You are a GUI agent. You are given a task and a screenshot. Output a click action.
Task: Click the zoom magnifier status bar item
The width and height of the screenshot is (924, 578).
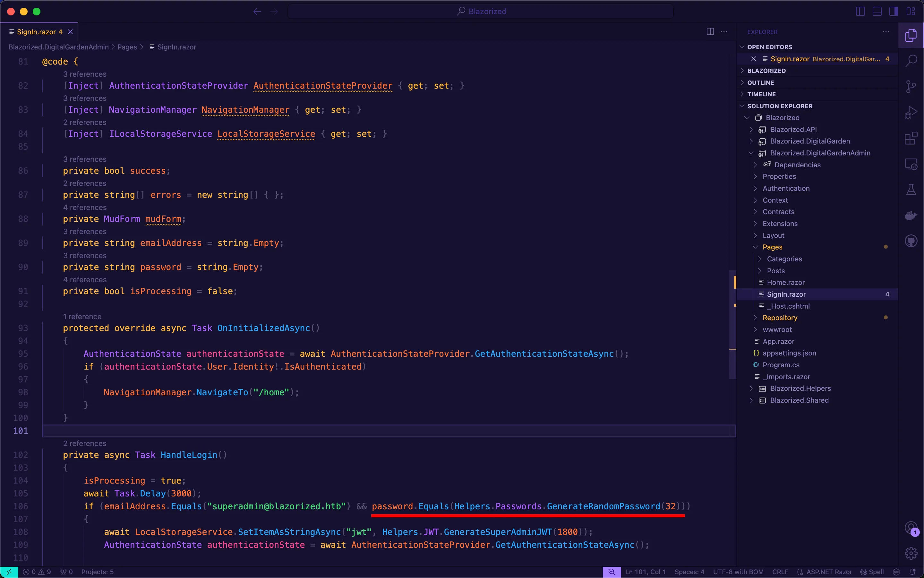click(x=612, y=572)
